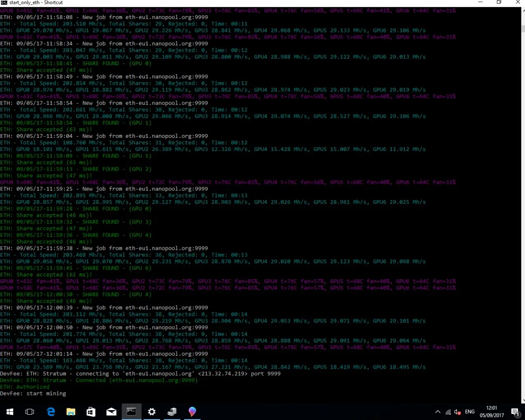Open the Settings gear on the taskbar
The width and height of the screenshot is (525, 420).
(151, 411)
